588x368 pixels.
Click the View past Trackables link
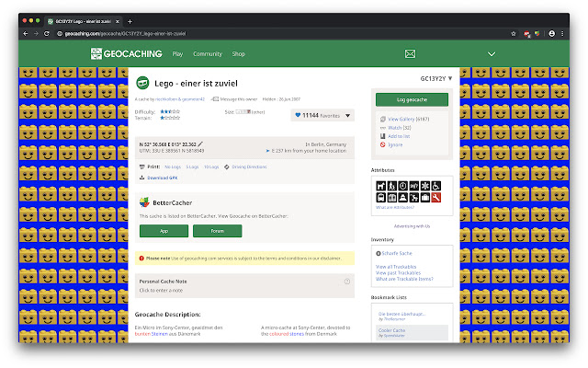tap(398, 273)
